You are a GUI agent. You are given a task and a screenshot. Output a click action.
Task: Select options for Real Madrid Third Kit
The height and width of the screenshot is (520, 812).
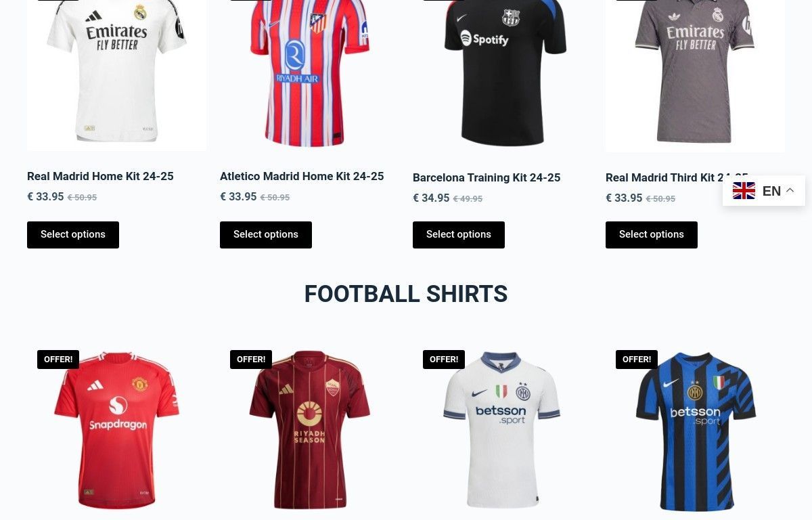click(652, 235)
